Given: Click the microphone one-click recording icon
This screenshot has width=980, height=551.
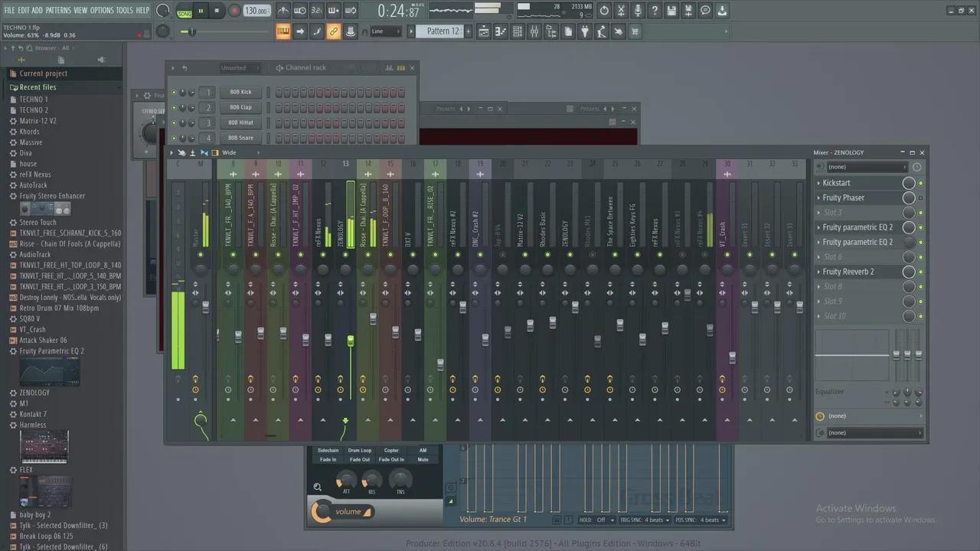Looking at the screenshot, I should (638, 11).
